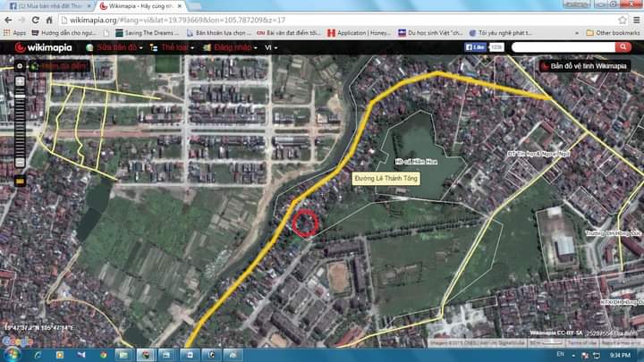
Task: Click the browser home icon
Action: click(x=49, y=20)
